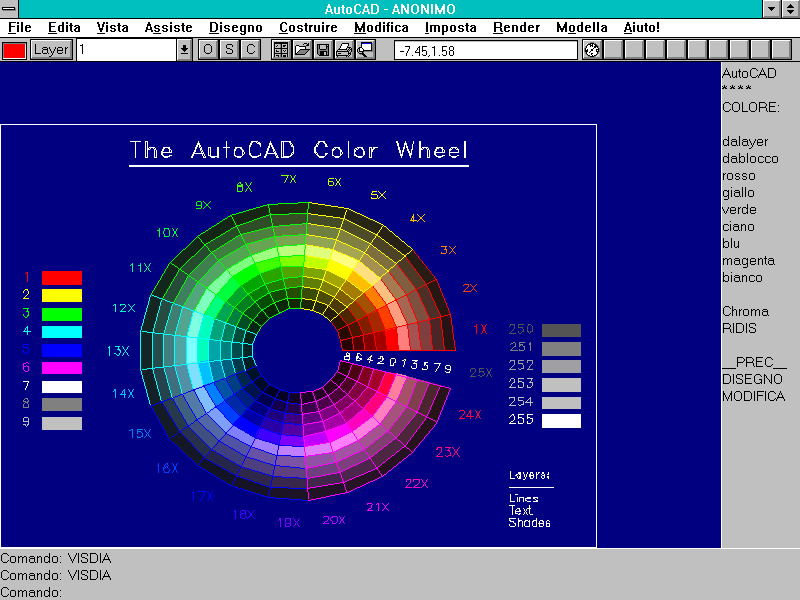Image resolution: width=800 pixels, height=600 pixels.
Task: Click the C toolbar button
Action: pos(251,50)
